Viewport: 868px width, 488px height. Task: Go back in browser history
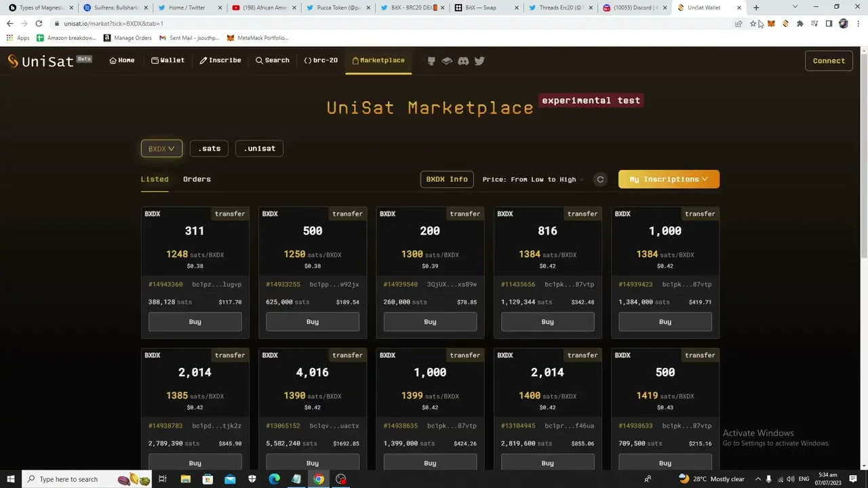tap(9, 24)
